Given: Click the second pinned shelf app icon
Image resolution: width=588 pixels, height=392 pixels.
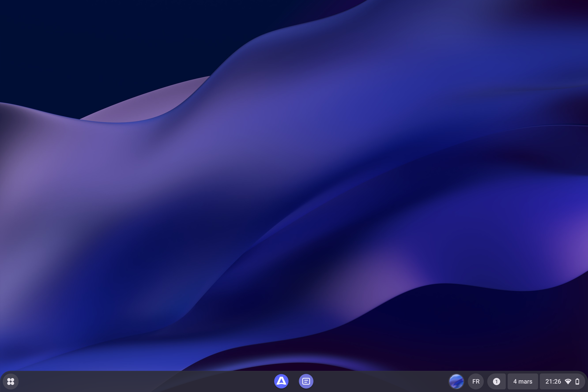Looking at the screenshot, I should 306,381.
